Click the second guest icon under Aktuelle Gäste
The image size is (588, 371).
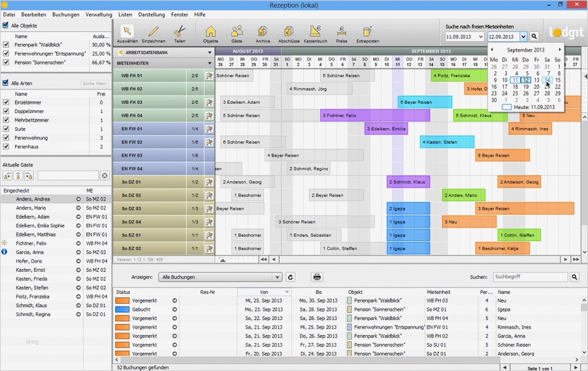coord(18,176)
